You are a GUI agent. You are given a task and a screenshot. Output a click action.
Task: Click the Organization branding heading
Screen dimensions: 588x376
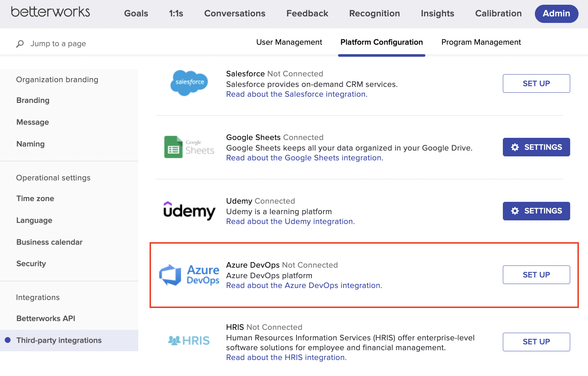57,80
